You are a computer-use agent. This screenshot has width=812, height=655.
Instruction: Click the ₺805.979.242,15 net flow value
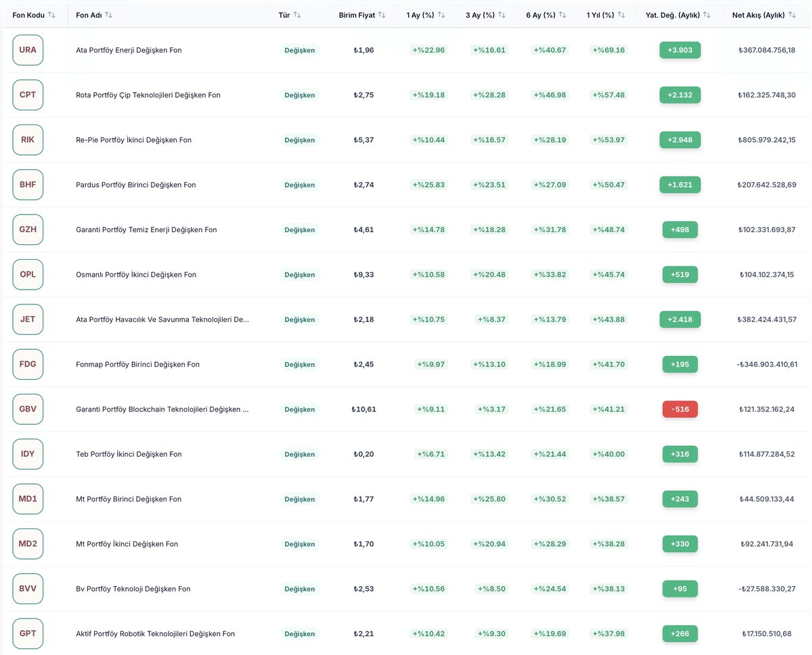click(x=767, y=140)
